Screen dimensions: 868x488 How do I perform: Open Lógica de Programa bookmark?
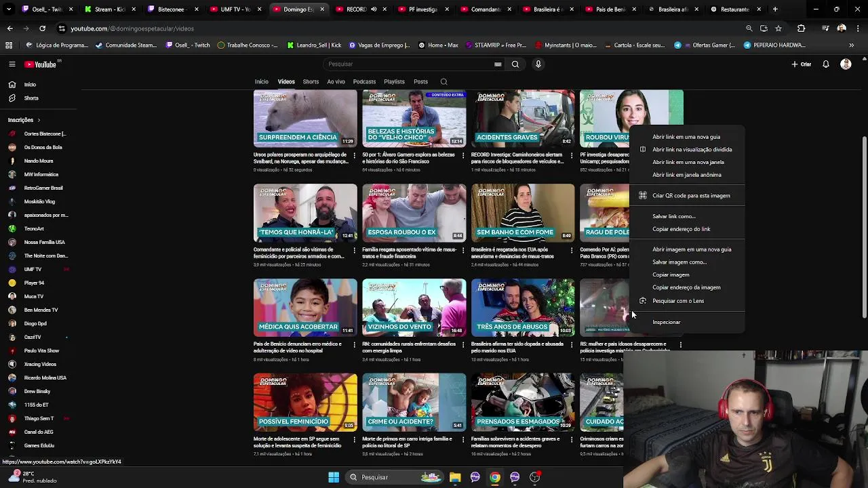coord(56,45)
